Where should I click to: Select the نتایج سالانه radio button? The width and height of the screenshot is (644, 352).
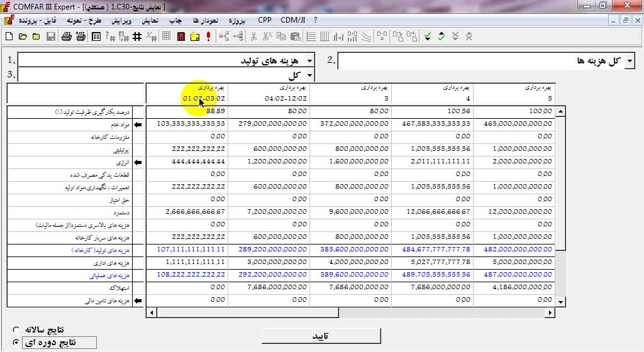tap(16, 329)
